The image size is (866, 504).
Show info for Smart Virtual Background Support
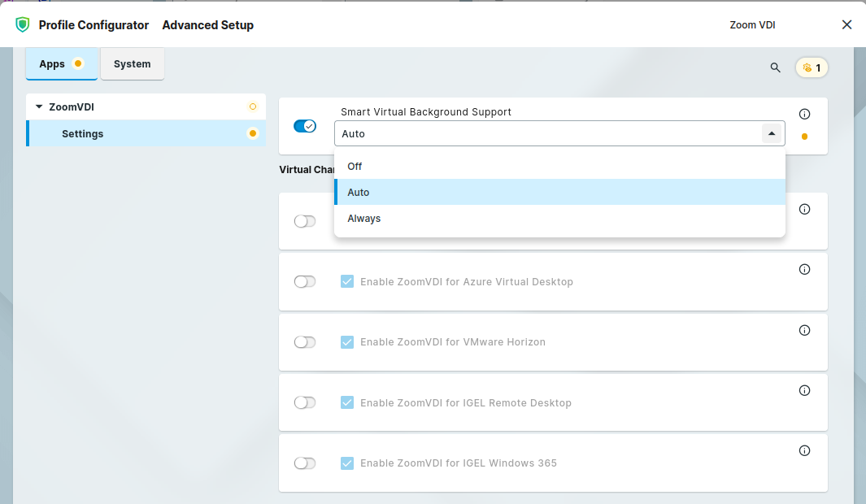[x=804, y=115]
